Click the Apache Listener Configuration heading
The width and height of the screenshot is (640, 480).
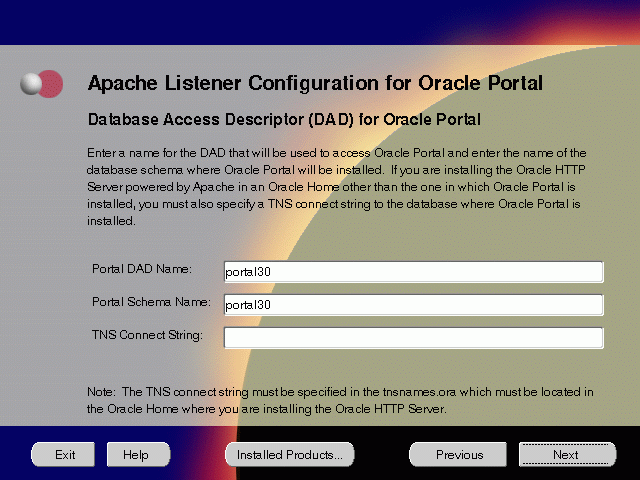[315, 83]
